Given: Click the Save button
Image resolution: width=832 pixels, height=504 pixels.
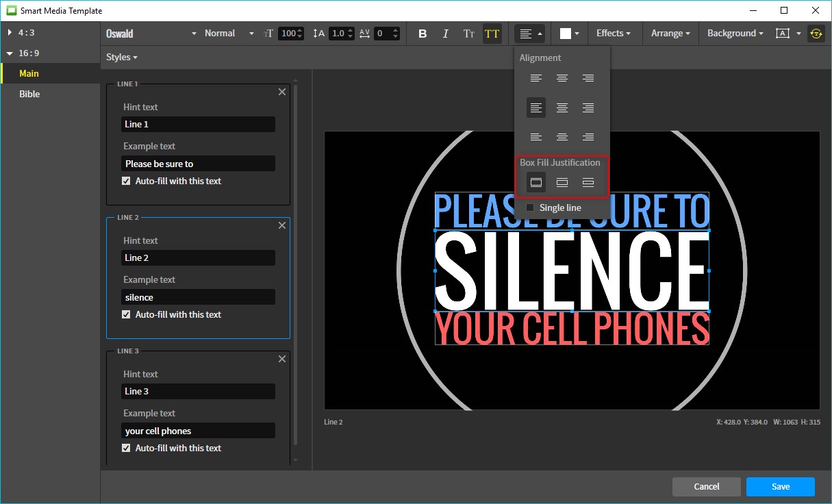Looking at the screenshot, I should click(781, 487).
